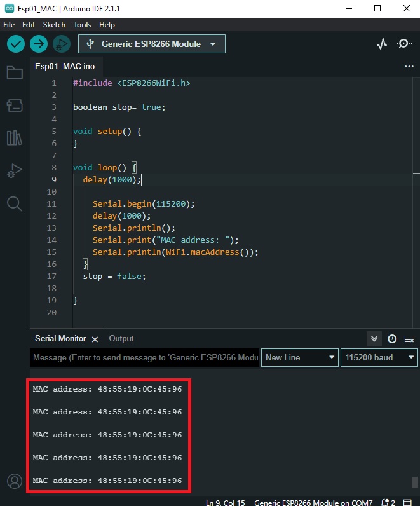
Task: Click the #include <ESP8266WiFi.h> line
Action: [x=132, y=83]
